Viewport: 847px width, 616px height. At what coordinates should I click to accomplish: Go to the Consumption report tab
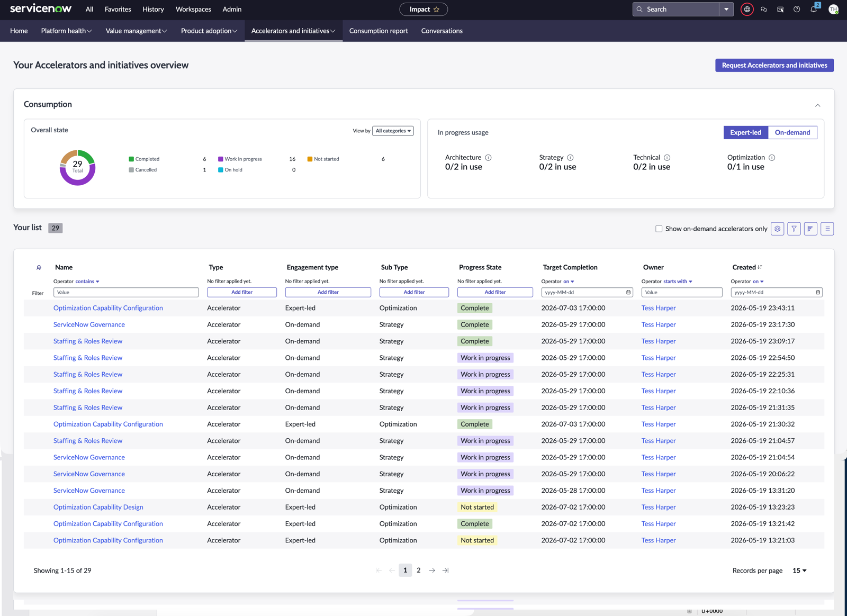point(379,31)
